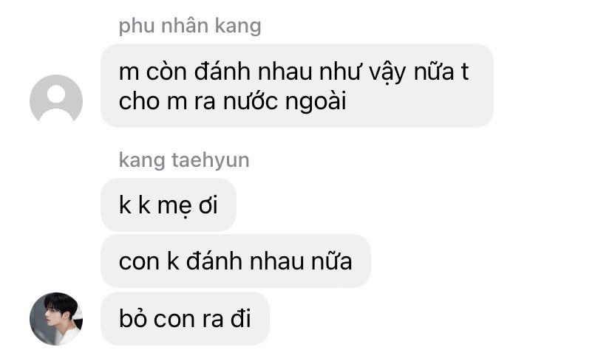612x364 pixels.
Task: Click the sender name kang taehyun
Action: 184,160
